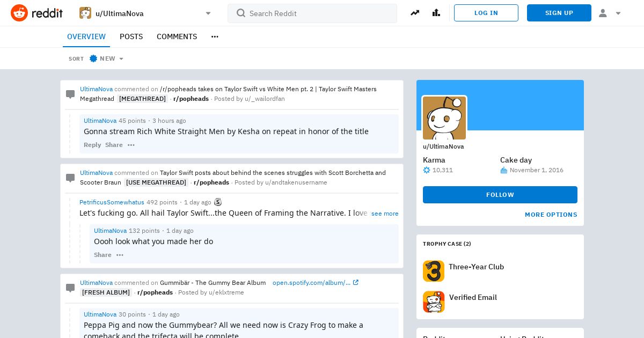
Task: Click UltimaNova name on the 45 points comment
Action: coord(100,121)
